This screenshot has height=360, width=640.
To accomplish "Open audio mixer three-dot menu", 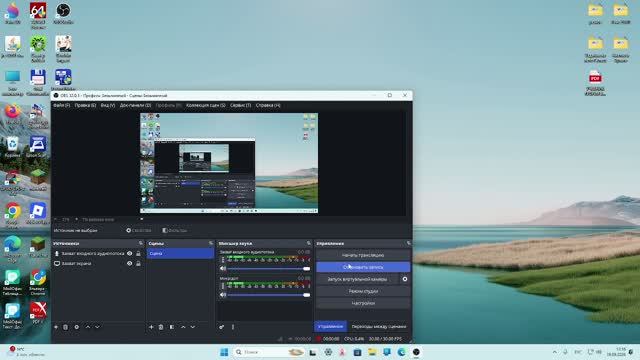I will coord(233,327).
